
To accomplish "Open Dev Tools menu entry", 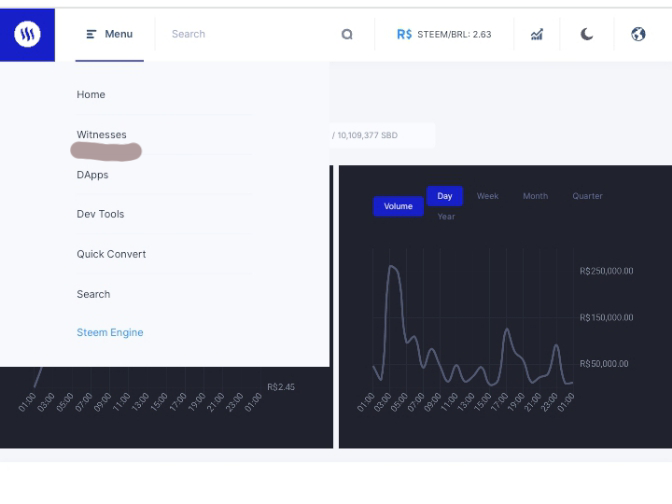I will (100, 214).
